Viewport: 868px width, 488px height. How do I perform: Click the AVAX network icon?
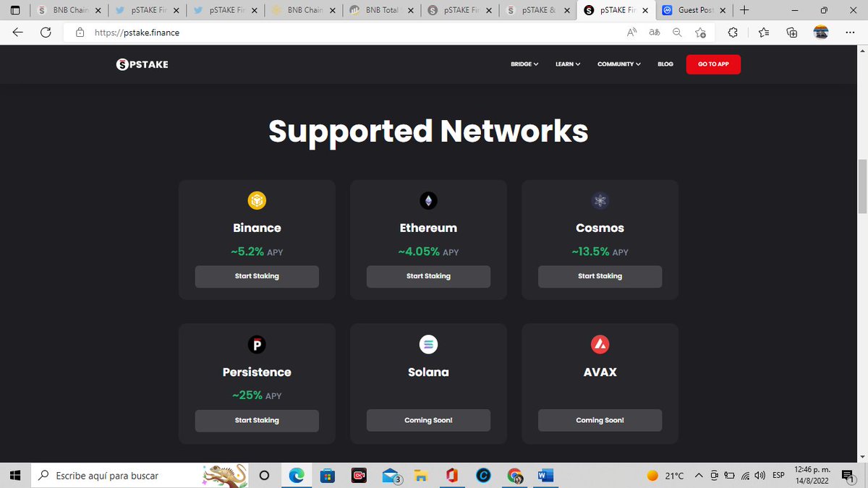(x=600, y=345)
